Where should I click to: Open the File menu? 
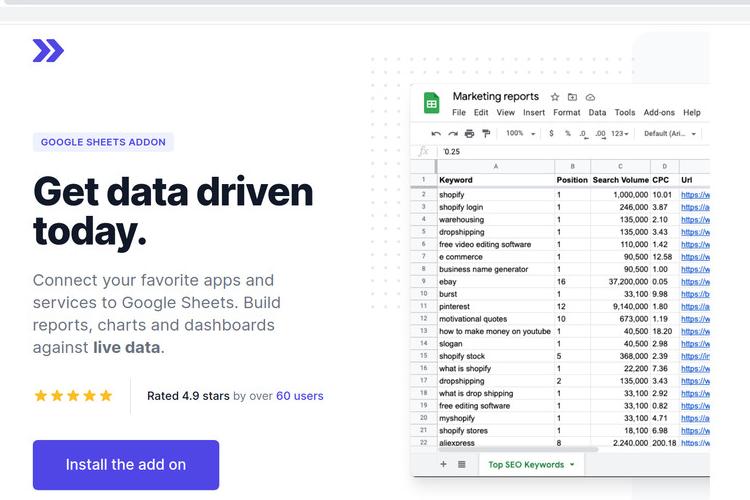coord(459,112)
